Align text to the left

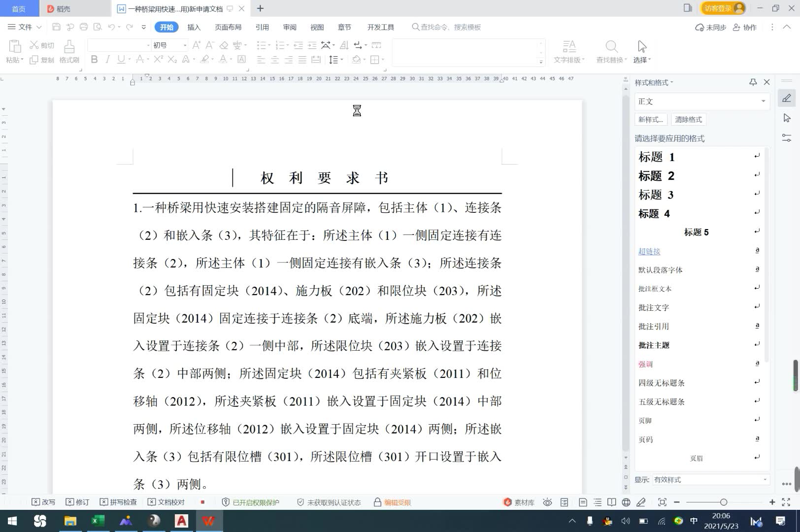coord(261,60)
